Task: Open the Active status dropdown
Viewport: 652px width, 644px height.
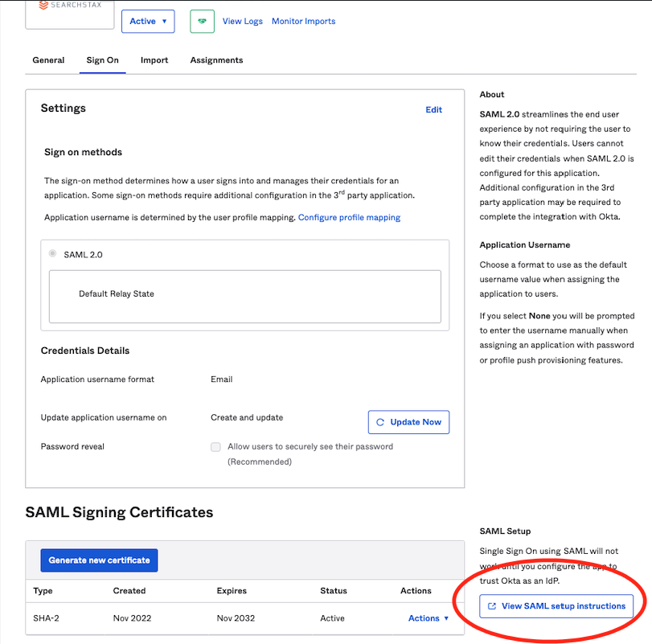Action: (x=148, y=21)
